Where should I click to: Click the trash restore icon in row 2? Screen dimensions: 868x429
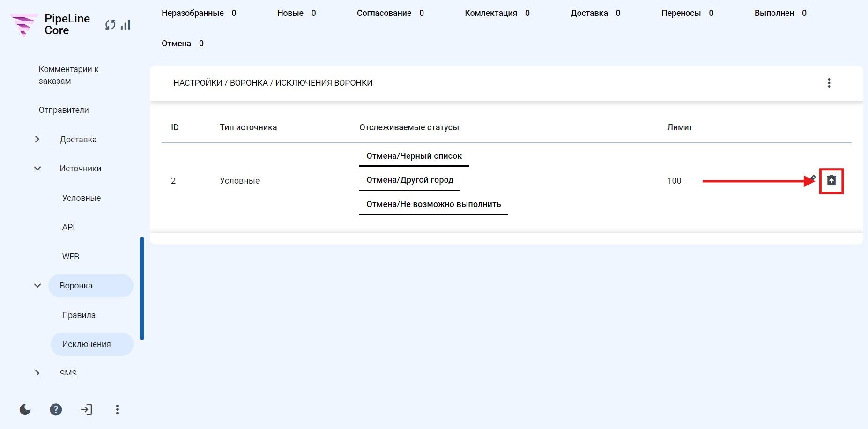point(831,181)
